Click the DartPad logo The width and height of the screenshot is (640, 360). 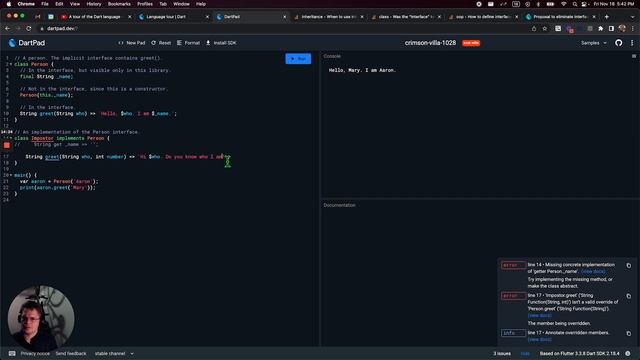click(27, 43)
